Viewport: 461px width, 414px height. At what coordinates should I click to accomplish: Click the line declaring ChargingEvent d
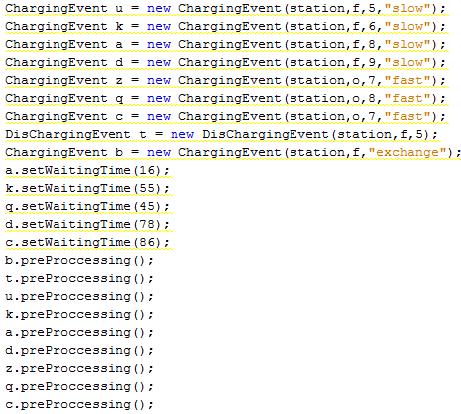[225, 63]
